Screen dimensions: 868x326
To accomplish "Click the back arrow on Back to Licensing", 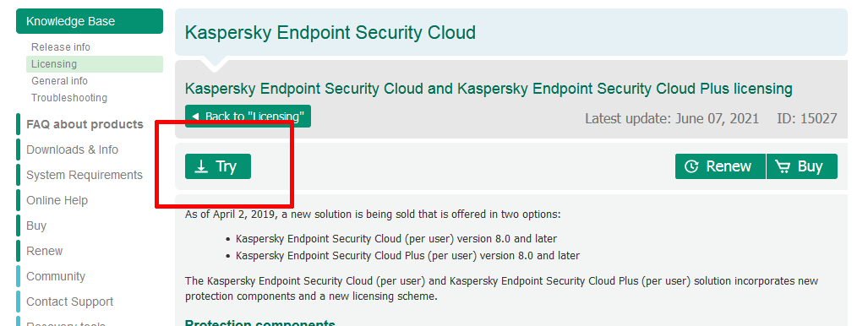I will click(195, 117).
